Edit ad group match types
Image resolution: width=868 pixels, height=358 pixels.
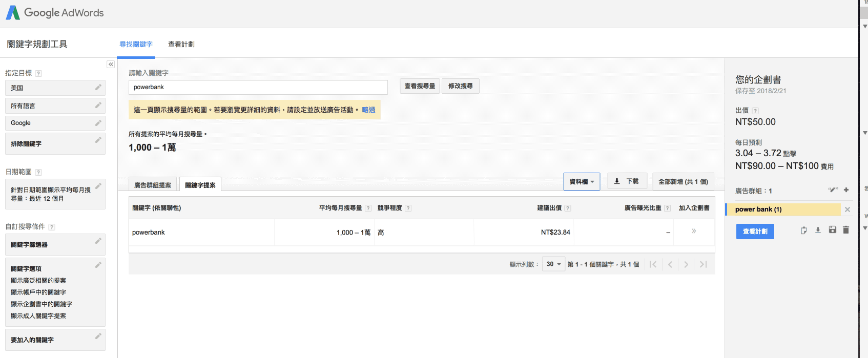click(x=833, y=190)
